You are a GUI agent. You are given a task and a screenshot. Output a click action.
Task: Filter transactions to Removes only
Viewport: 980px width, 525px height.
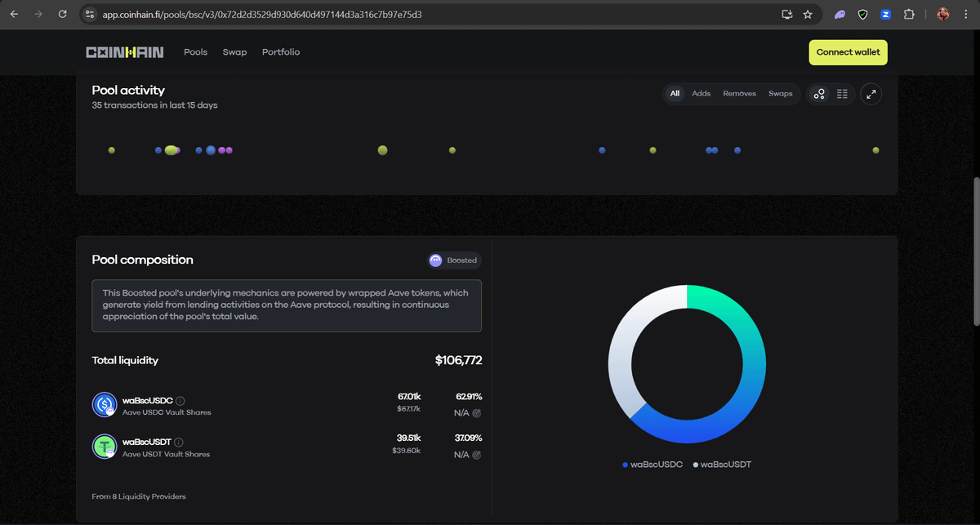739,94
